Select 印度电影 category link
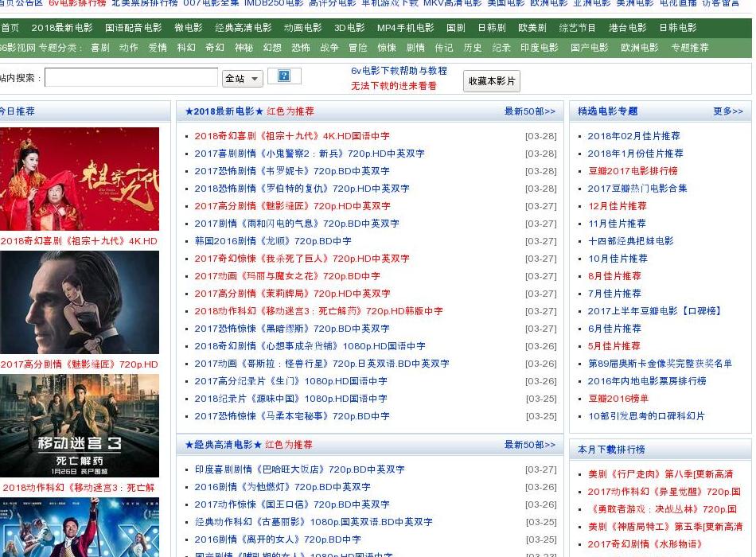Image resolution: width=756 pixels, height=557 pixels. point(540,48)
